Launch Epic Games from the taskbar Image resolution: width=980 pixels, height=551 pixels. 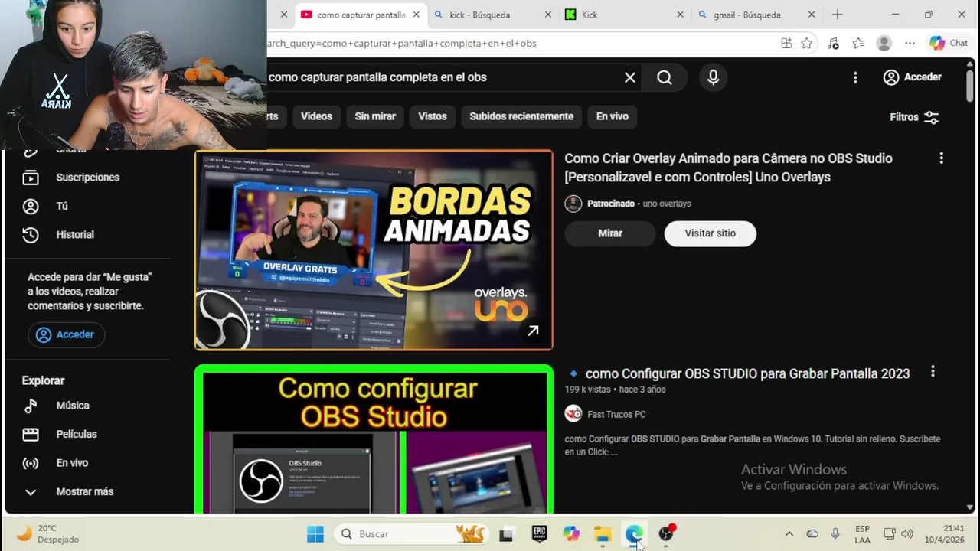[x=539, y=534]
